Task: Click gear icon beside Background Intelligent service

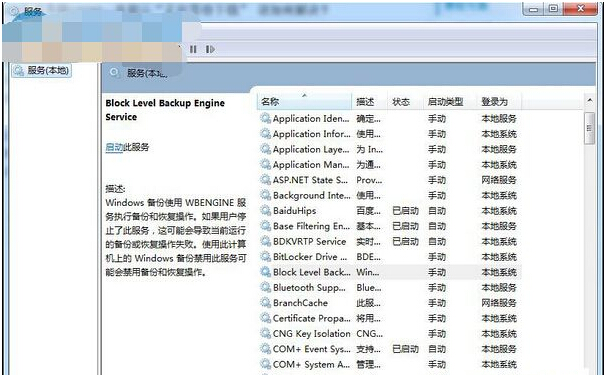Action: 266,195
